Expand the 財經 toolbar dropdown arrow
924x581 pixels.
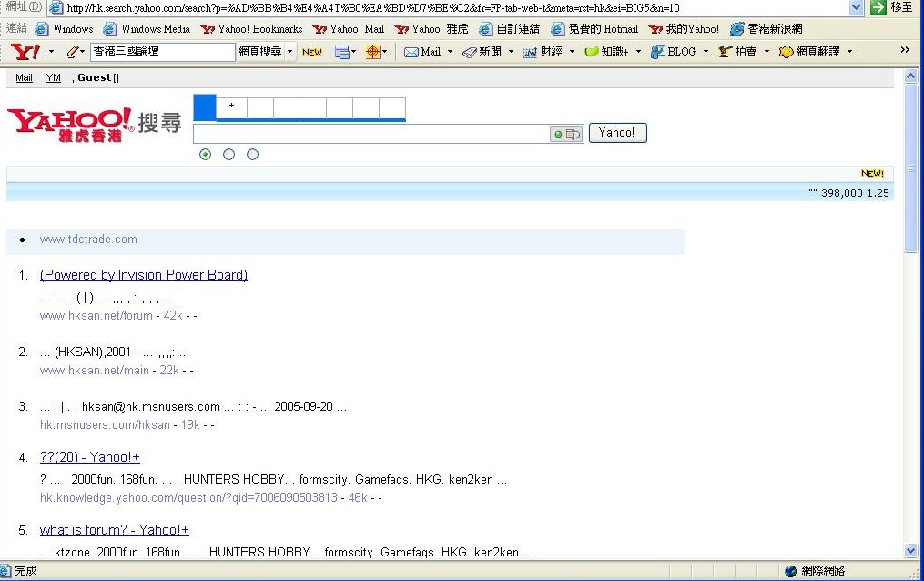572,52
